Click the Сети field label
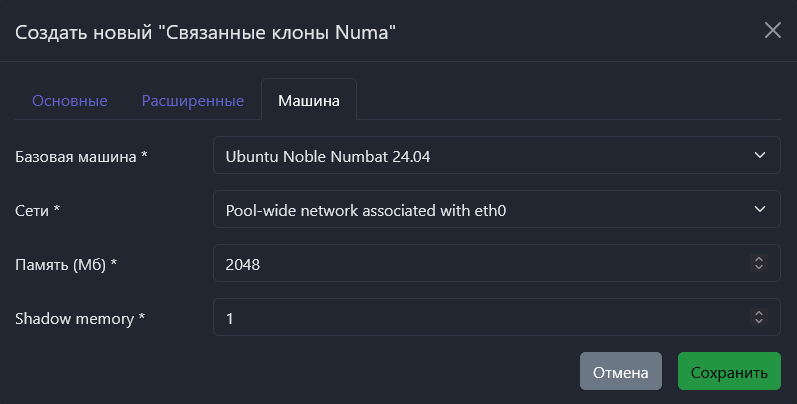The width and height of the screenshot is (797, 404). (38, 211)
